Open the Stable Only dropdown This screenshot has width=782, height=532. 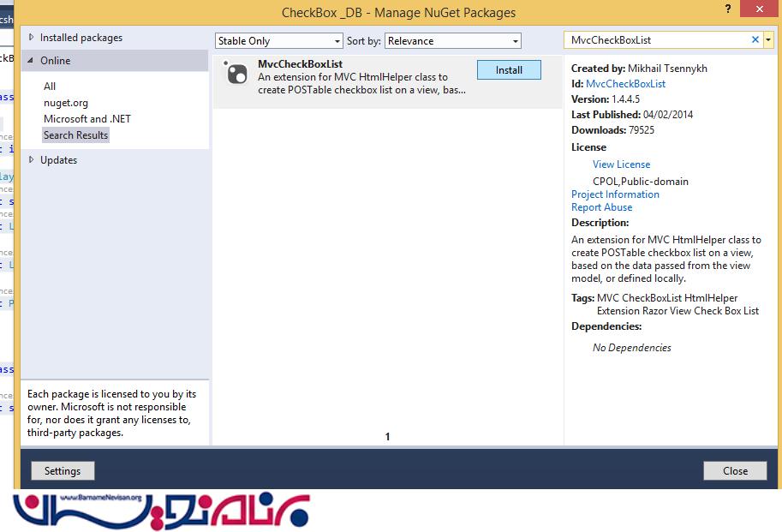[x=279, y=41]
